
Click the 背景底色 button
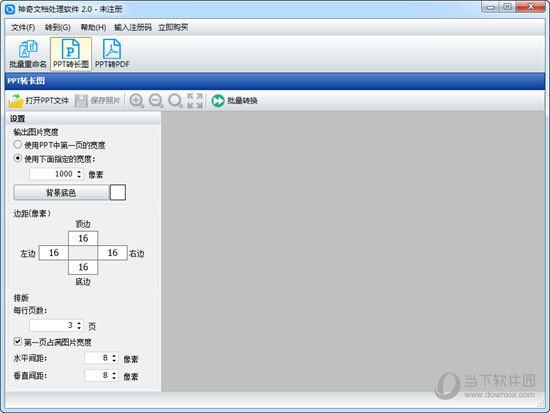(x=61, y=193)
